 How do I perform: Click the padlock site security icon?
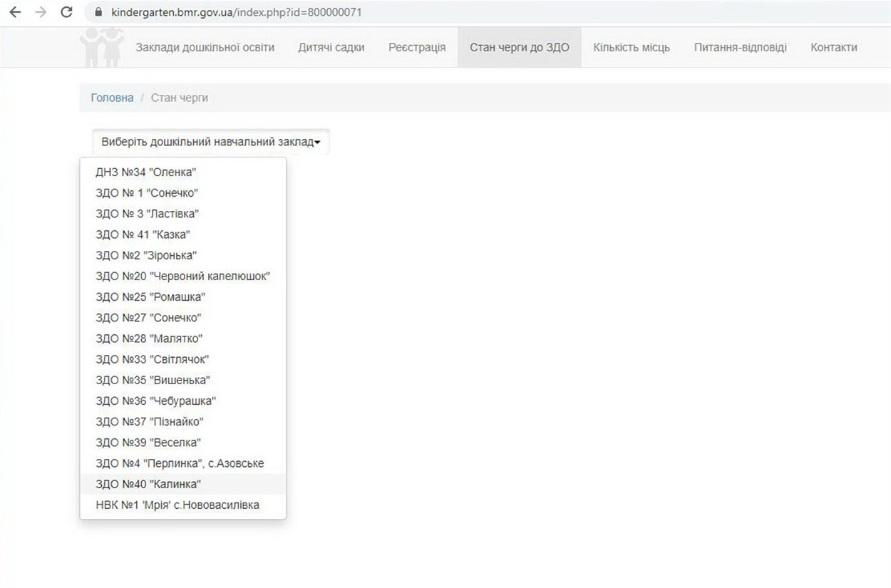[99, 13]
